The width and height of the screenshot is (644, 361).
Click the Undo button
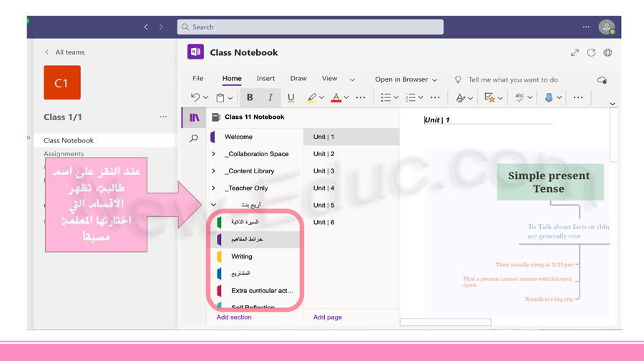(195, 97)
